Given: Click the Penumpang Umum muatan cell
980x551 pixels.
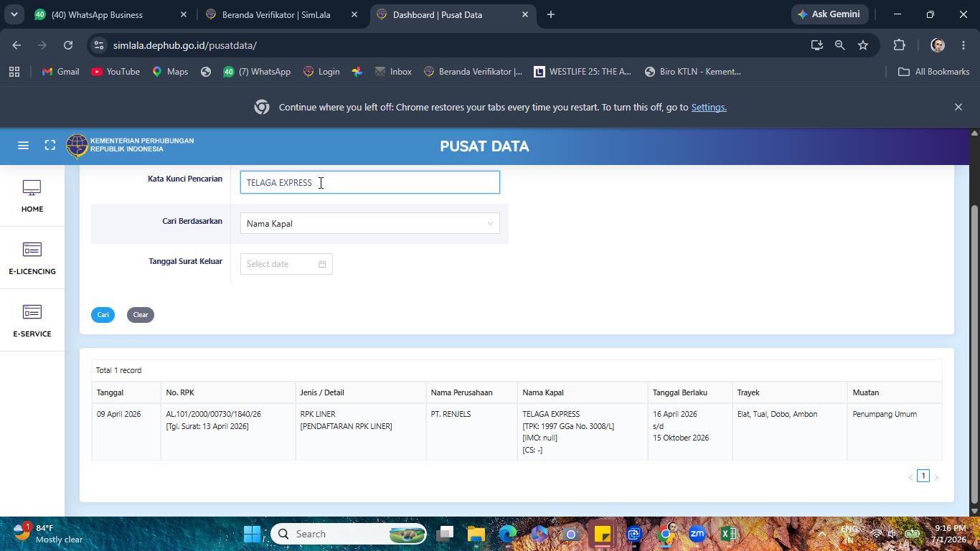Looking at the screenshot, I should click(895, 431).
